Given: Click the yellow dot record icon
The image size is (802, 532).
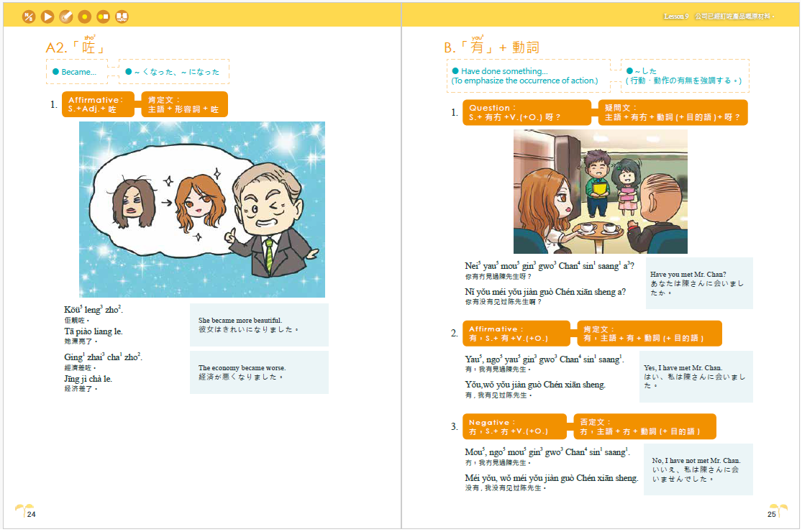Looking at the screenshot, I should [85, 15].
